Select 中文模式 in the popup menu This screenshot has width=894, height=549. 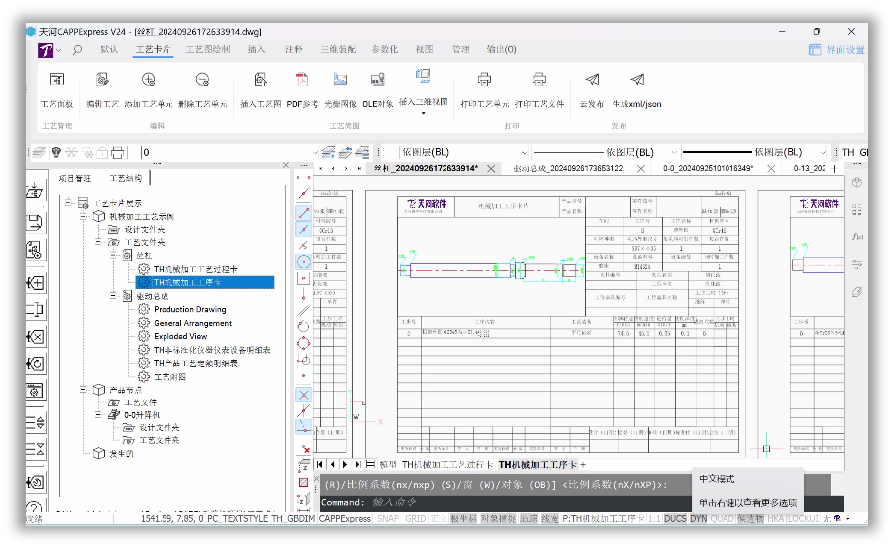point(717,479)
